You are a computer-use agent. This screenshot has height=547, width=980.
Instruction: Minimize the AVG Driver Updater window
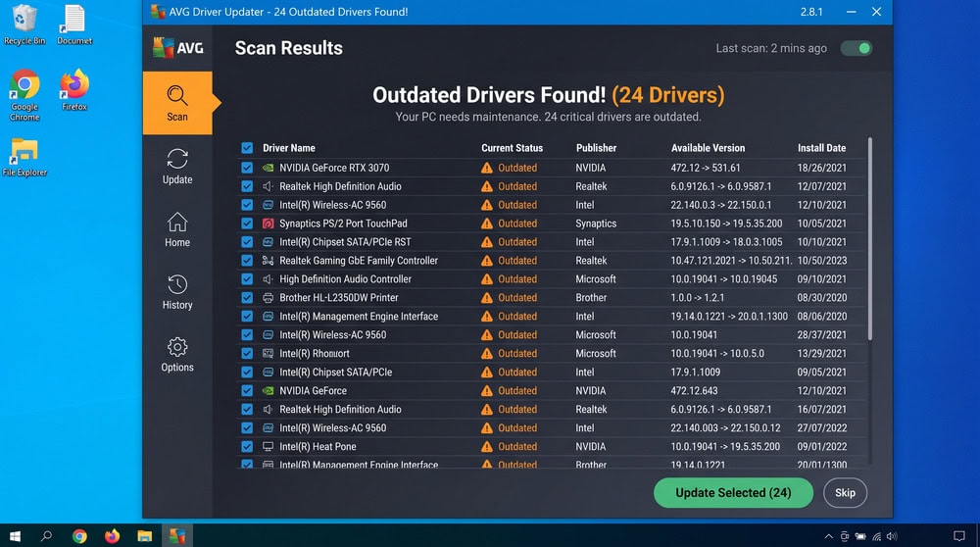tap(852, 12)
